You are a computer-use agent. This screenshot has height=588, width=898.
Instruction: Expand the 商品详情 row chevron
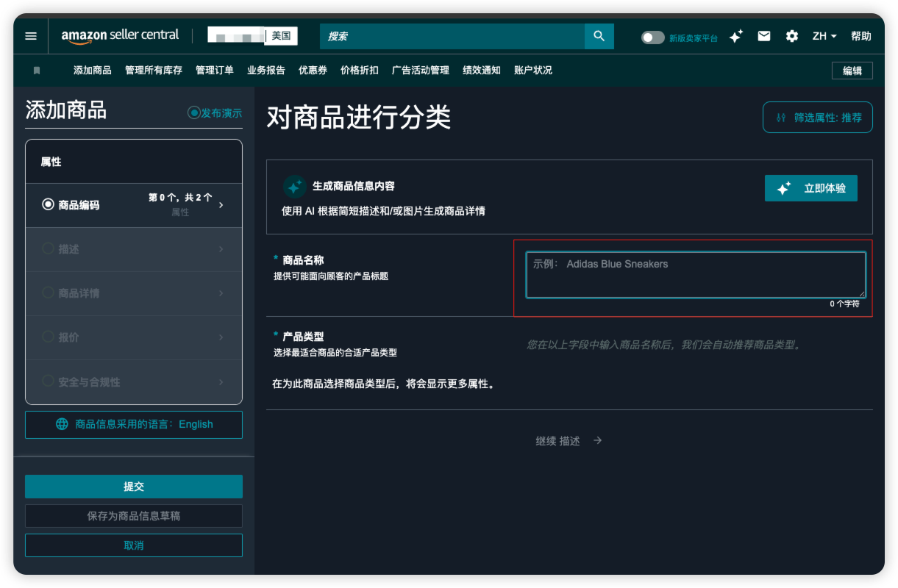tap(221, 293)
